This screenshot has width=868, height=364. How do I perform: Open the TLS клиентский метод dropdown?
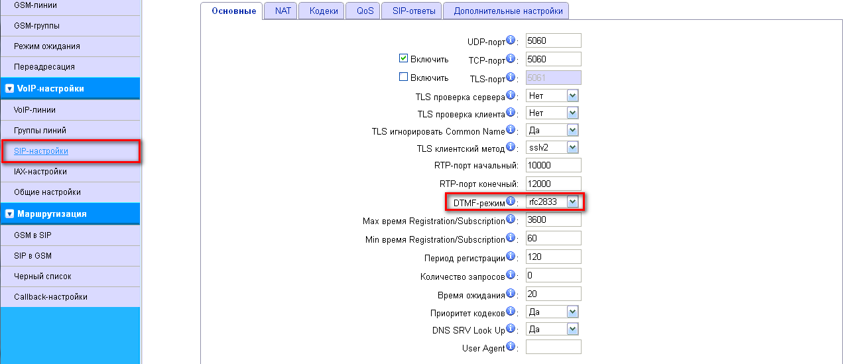[572, 147]
